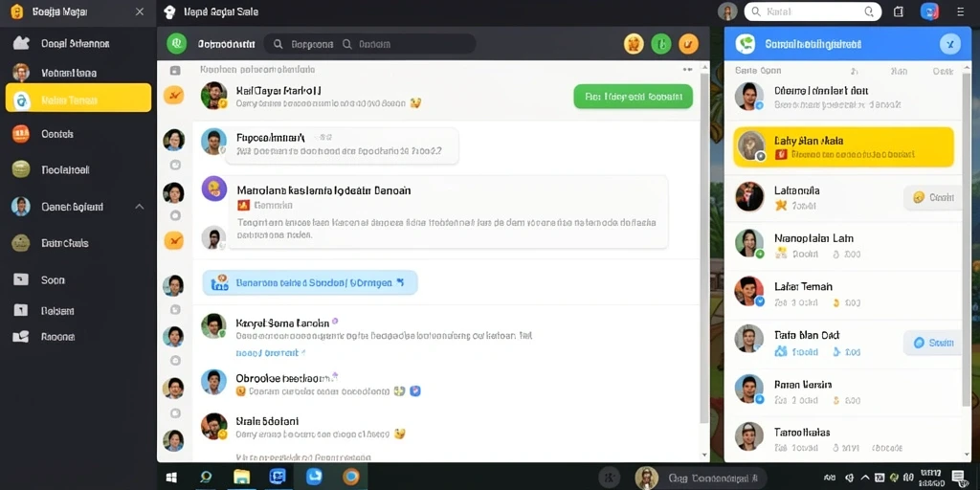This screenshot has width=980, height=490.
Task: Expand the two-dot options above message list
Action: click(687, 70)
